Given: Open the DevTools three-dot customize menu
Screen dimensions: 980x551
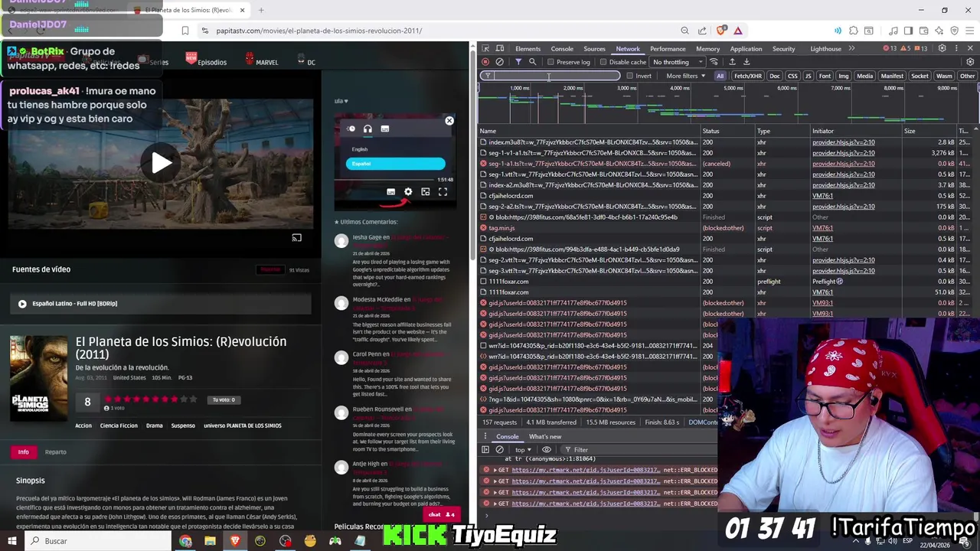Looking at the screenshot, I should pos(956,48).
